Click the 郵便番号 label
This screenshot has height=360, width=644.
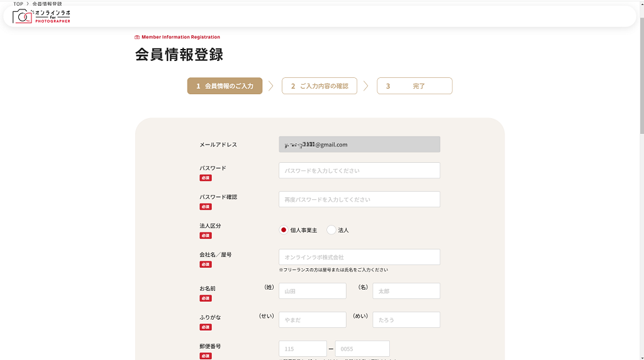click(210, 346)
